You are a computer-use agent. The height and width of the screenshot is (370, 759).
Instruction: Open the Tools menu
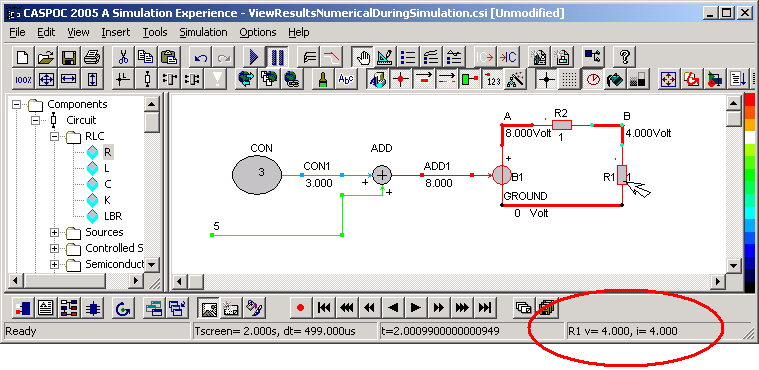tap(154, 32)
